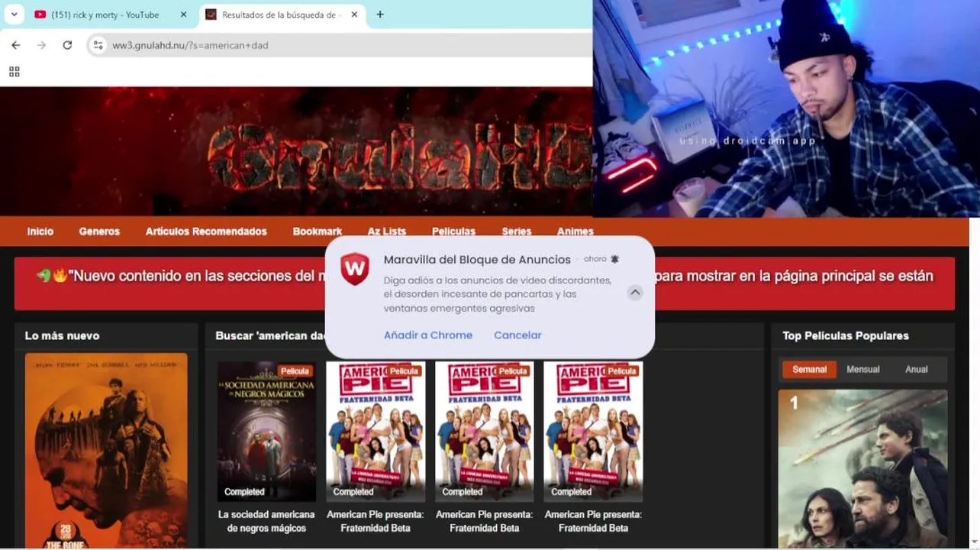Open the Generos menu
980x550 pixels.
tap(99, 231)
